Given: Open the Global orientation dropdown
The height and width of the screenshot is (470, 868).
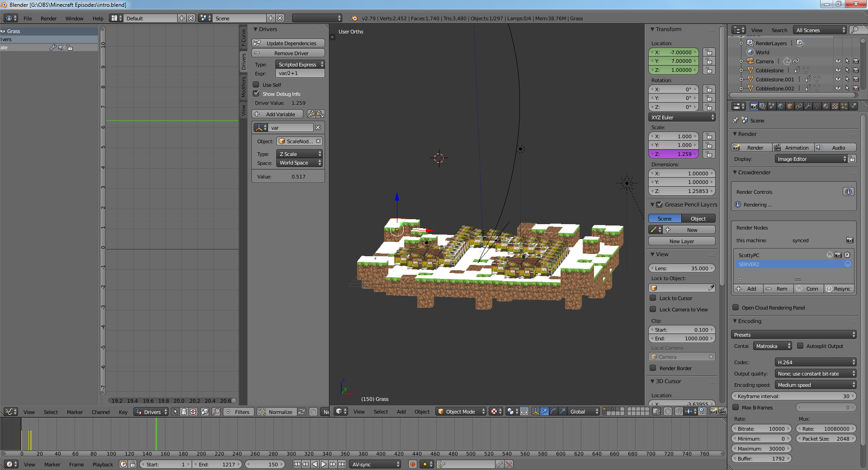Looking at the screenshot, I should [x=584, y=411].
